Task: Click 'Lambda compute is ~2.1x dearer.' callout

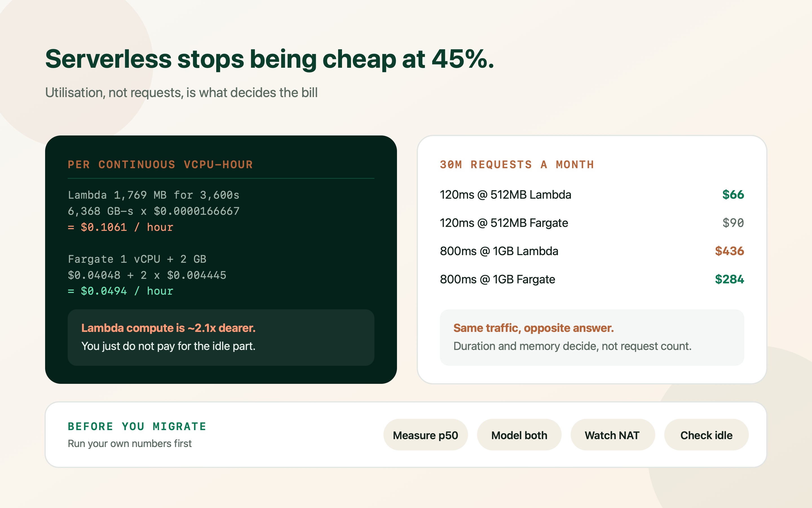Action: point(168,328)
